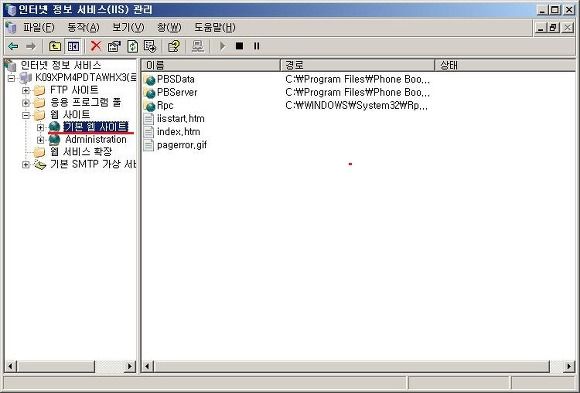Image resolution: width=580 pixels, height=393 pixels.
Task: Click the MMC icon left of 파일 menu
Action: coord(11,27)
